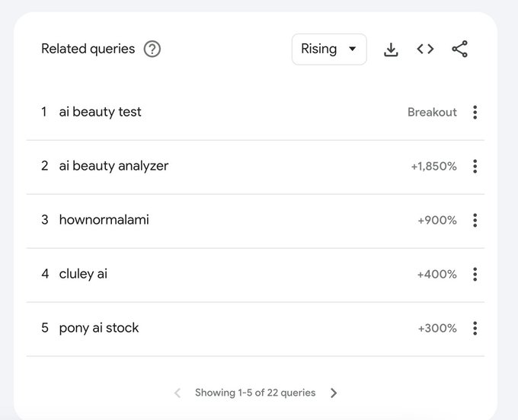Select the cluley ai query
The width and height of the screenshot is (518, 420).
pyautogui.click(x=83, y=274)
